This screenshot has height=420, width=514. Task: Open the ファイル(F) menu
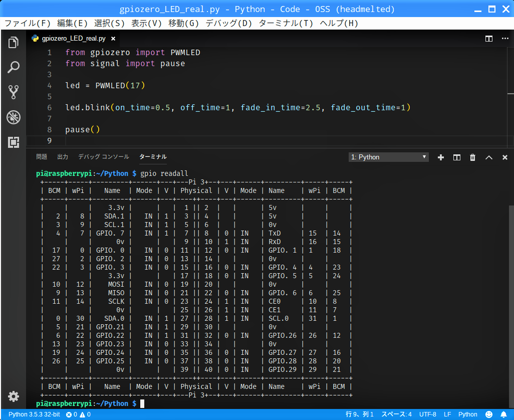(28, 23)
